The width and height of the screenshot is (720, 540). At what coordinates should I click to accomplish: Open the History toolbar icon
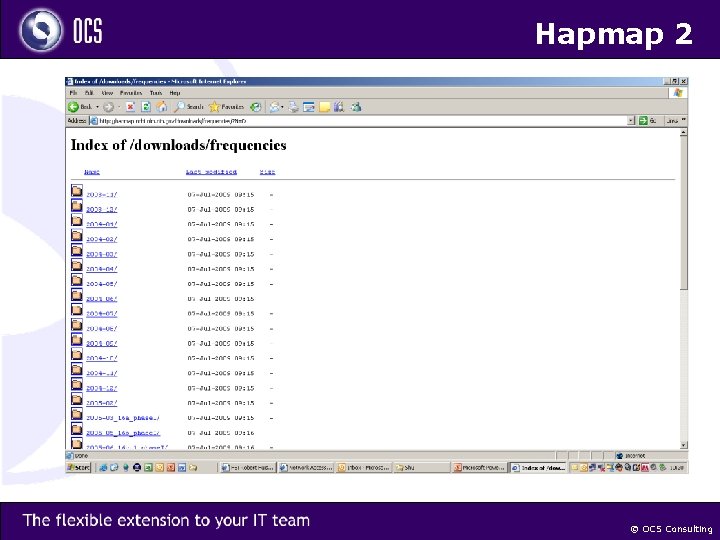(x=255, y=107)
